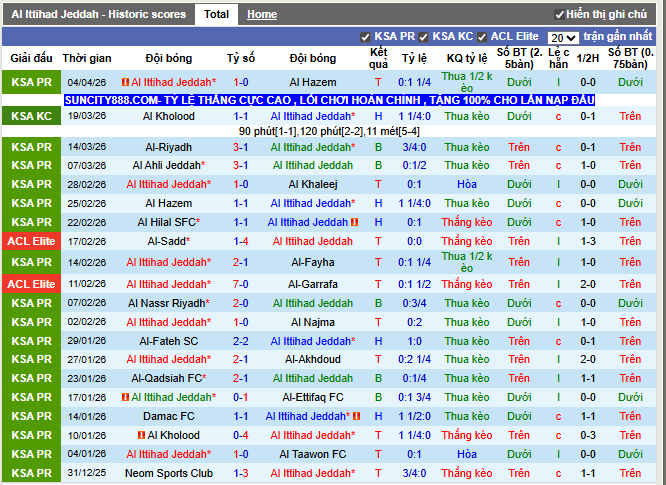Open Al Taawon FC team link
The image size is (666, 485).
coord(313,454)
